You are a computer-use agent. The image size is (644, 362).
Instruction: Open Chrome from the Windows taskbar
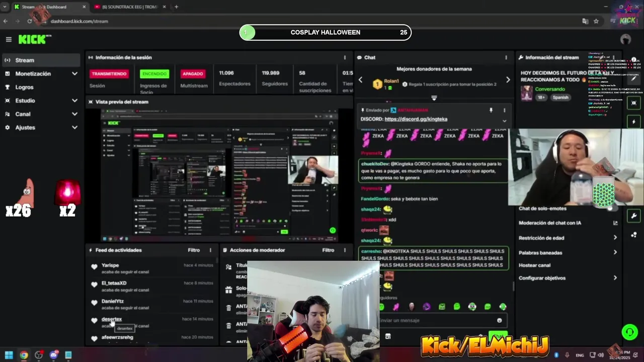pyautogui.click(x=24, y=355)
